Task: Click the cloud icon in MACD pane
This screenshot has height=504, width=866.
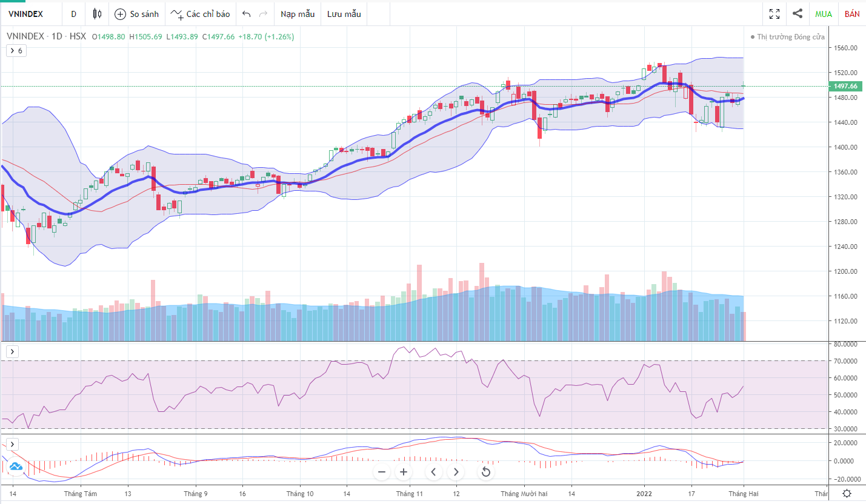Action: (16, 466)
